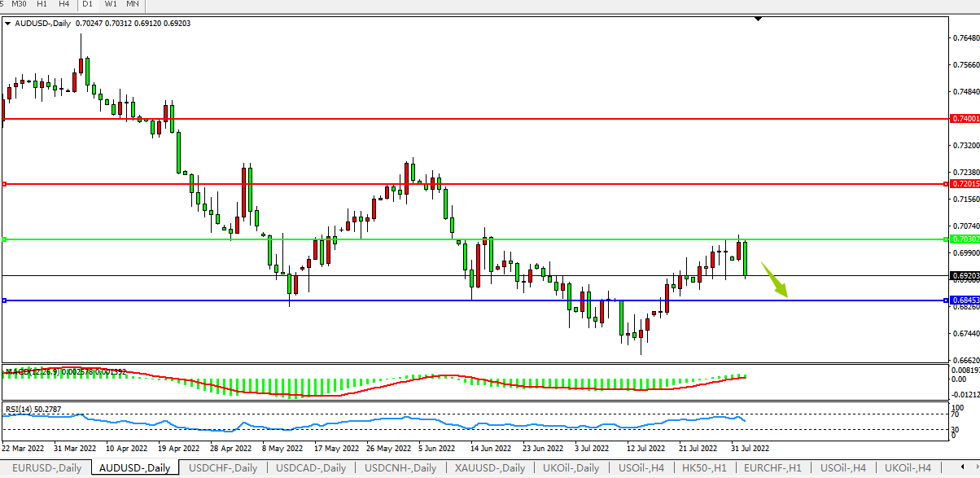The width and height of the screenshot is (980, 478).
Task: Switch to the M30 timeframe
Action: point(20,4)
